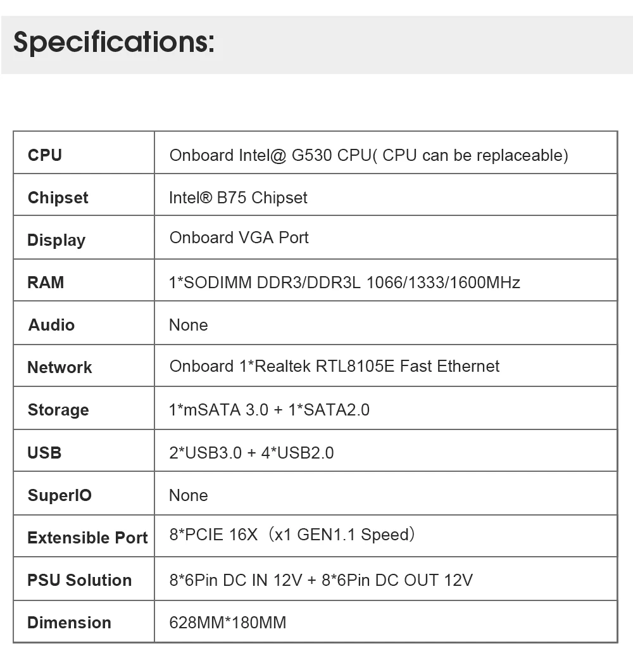This screenshot has height=672, width=633.
Task: Click the None value beside Audio
Action: (x=188, y=325)
